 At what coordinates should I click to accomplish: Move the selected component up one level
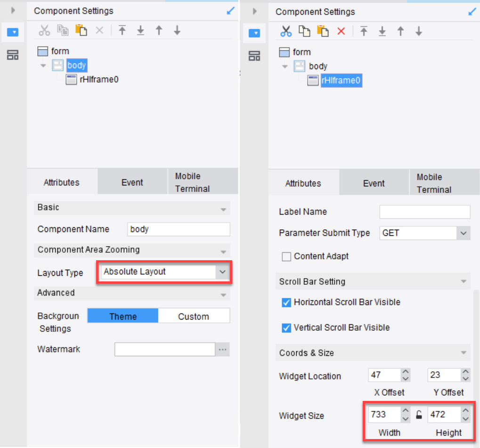pyautogui.click(x=401, y=31)
